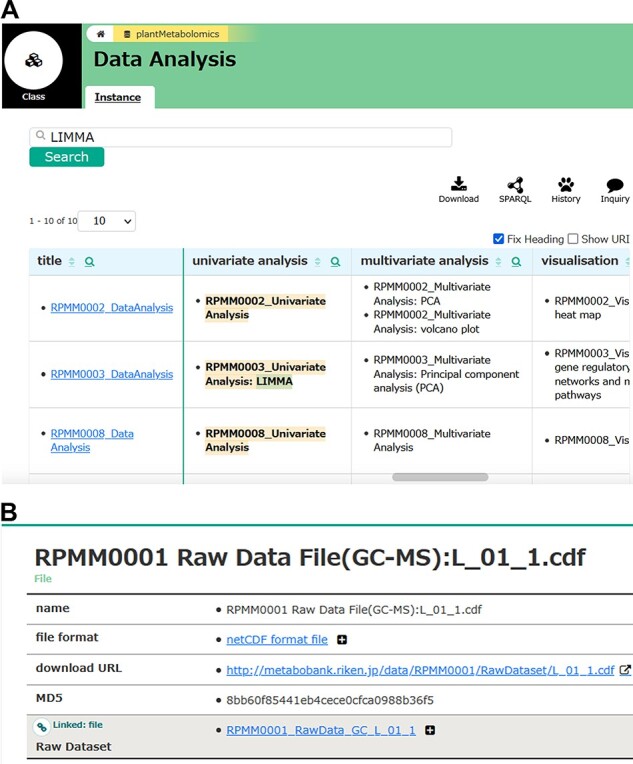
Task: Click search icon in title column header
Action: coord(90,262)
